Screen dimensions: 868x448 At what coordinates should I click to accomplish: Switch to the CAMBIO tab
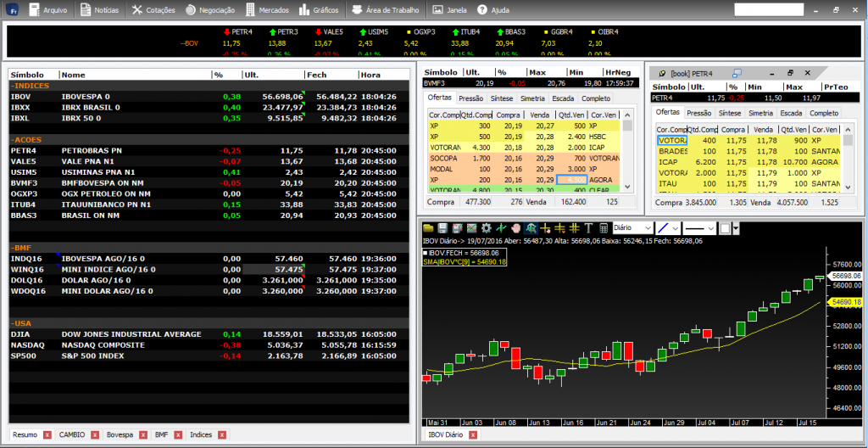tap(72, 434)
